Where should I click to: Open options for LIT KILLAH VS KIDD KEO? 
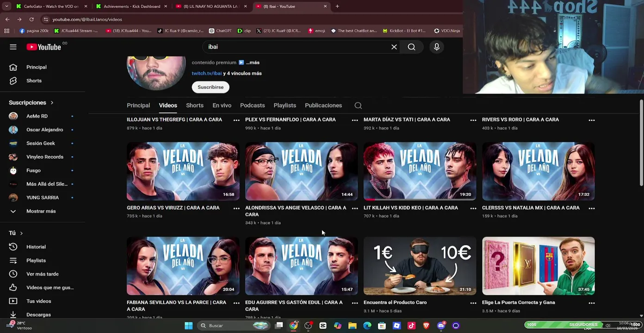473,209
